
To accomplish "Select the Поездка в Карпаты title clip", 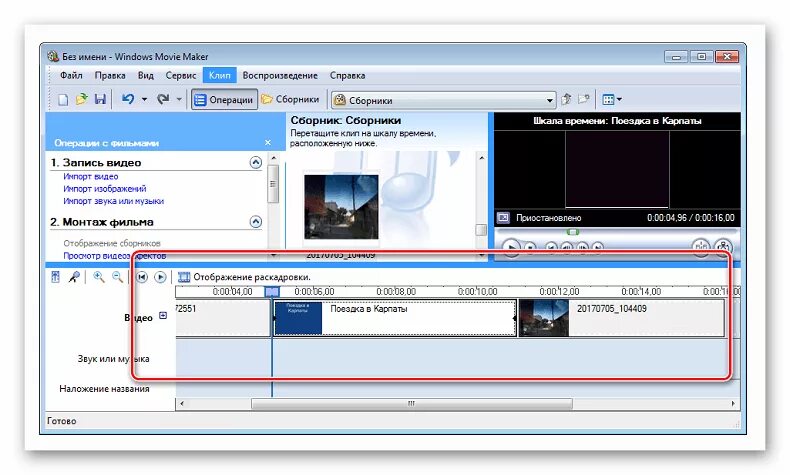I will tap(395, 318).
